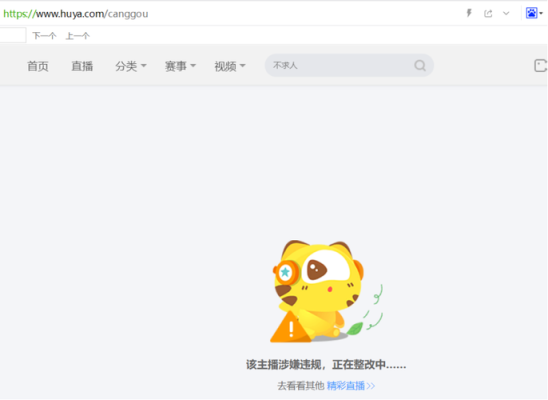Click the tiger mascot warning image
Image resolution: width=548 pixels, height=400 pixels.
click(x=326, y=291)
